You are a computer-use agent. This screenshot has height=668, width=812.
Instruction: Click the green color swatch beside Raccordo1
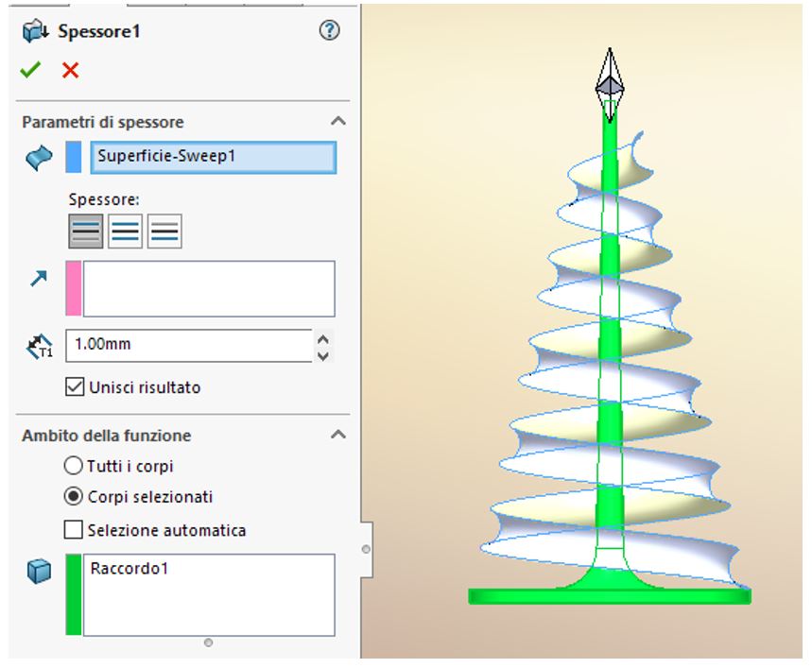(74, 594)
